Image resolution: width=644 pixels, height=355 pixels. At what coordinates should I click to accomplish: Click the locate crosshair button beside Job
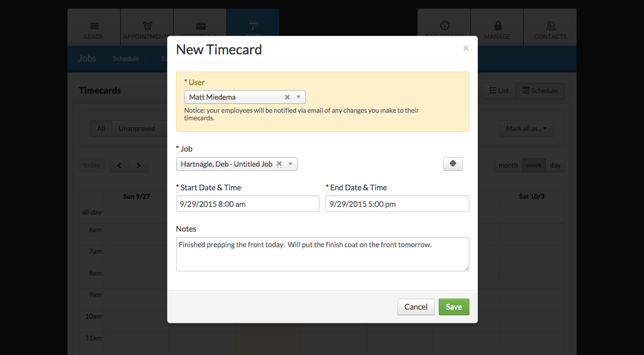(x=453, y=164)
